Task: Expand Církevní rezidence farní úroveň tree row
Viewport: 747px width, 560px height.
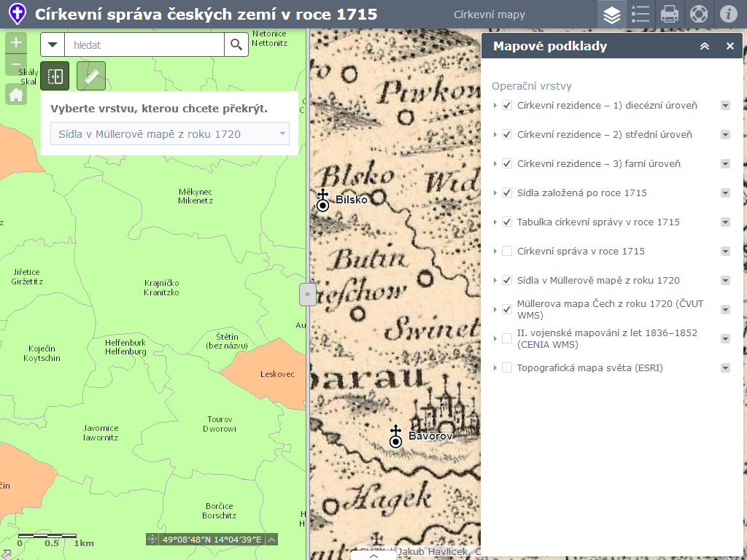Action: tap(495, 164)
